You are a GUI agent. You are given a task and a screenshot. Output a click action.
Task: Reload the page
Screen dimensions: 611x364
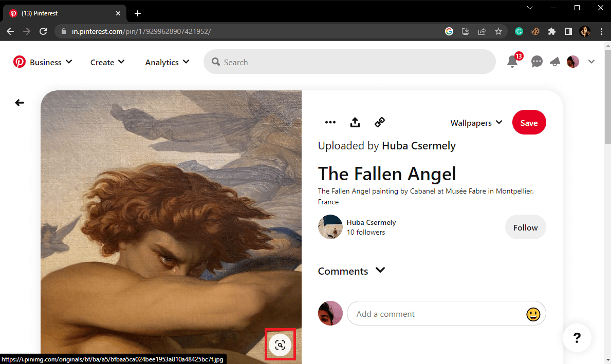pyautogui.click(x=43, y=31)
